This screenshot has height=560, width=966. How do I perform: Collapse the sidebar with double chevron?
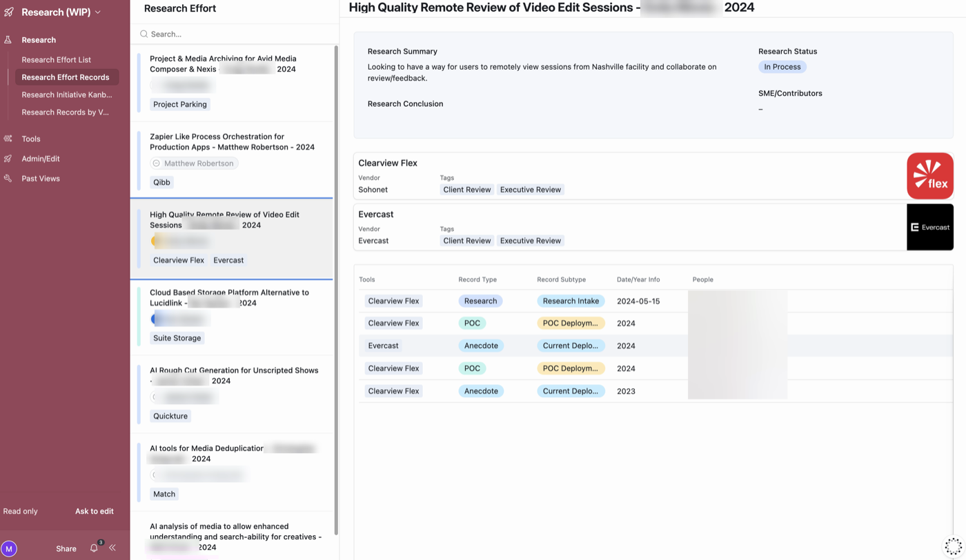[x=112, y=548]
